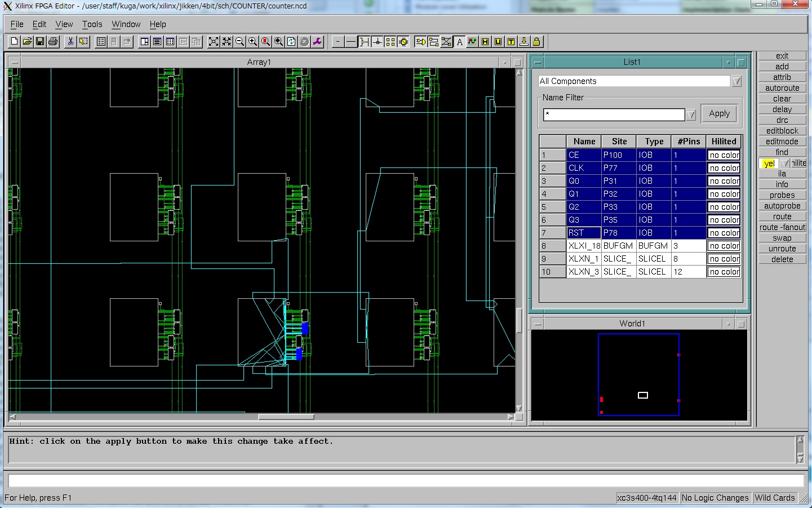
Task: Toggle the pin wire layer button
Action: point(364,42)
